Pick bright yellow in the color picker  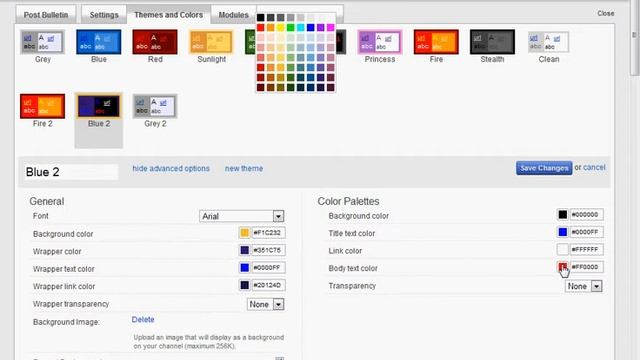[280, 27]
